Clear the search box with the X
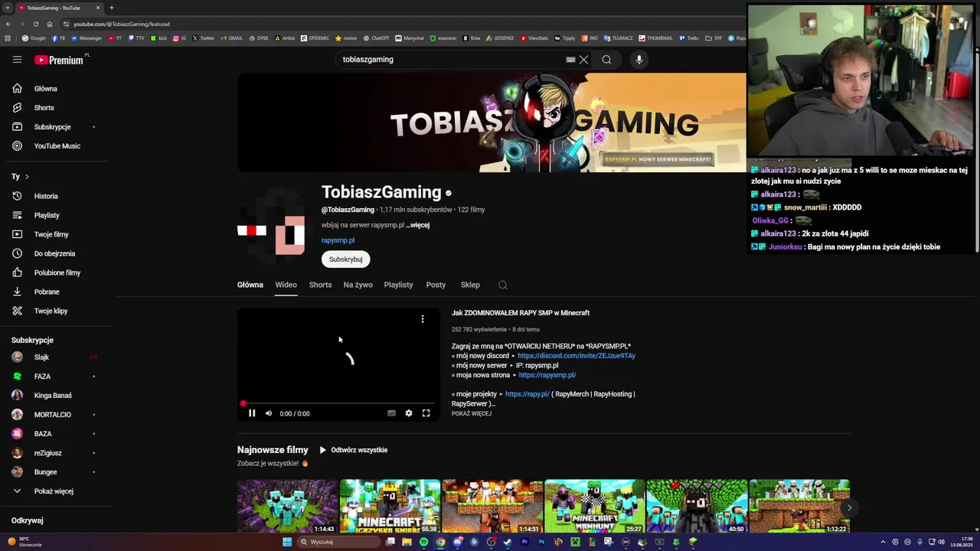 click(x=583, y=60)
